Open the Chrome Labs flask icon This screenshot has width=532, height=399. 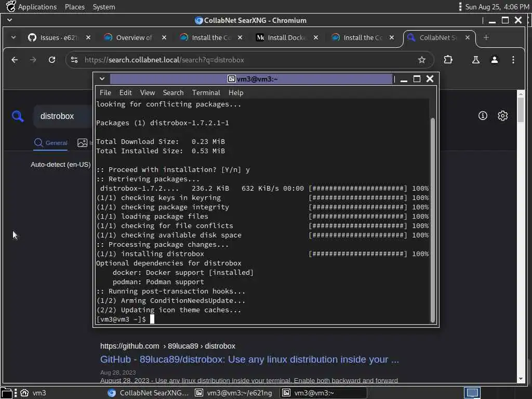tap(476, 60)
